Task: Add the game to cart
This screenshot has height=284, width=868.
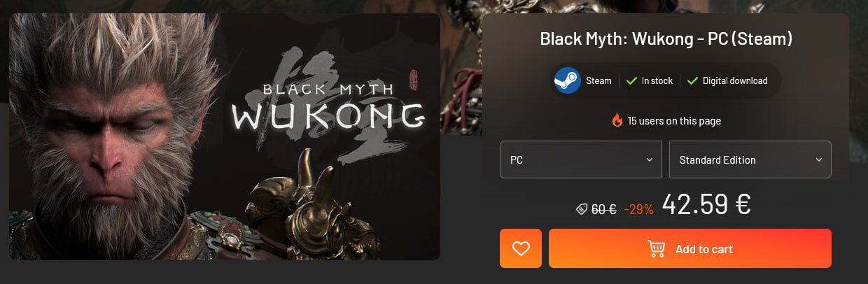Action: tap(690, 248)
